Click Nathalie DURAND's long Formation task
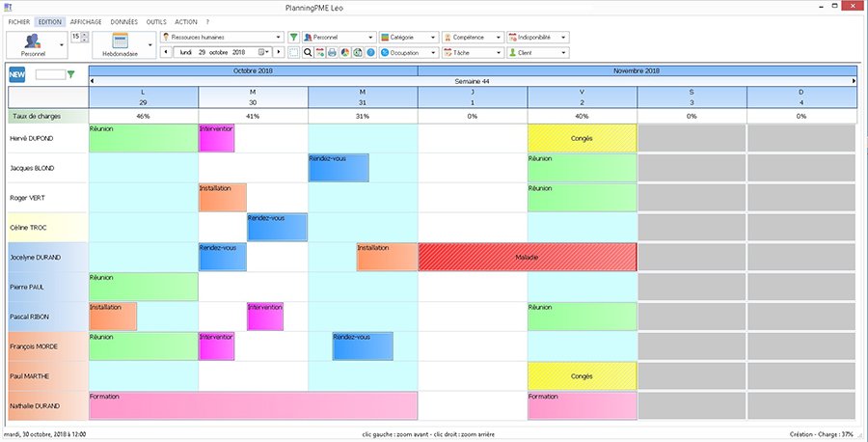868x442 pixels. click(x=253, y=406)
